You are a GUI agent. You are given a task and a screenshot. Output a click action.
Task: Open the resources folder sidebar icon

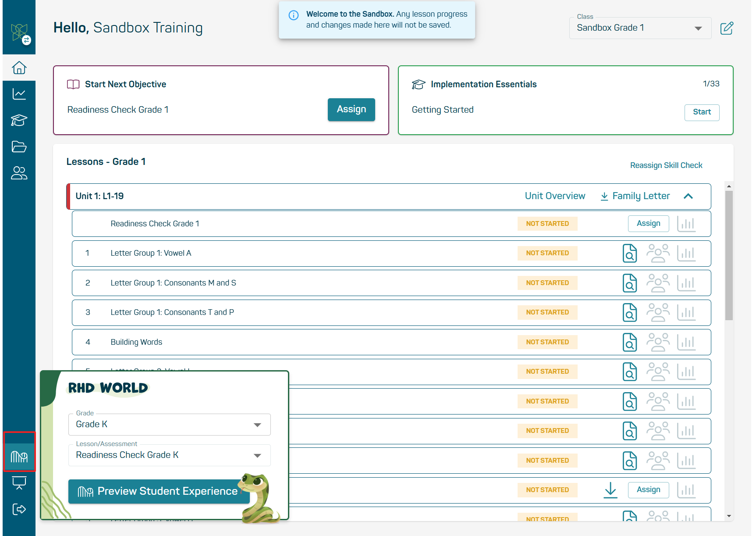tap(19, 147)
